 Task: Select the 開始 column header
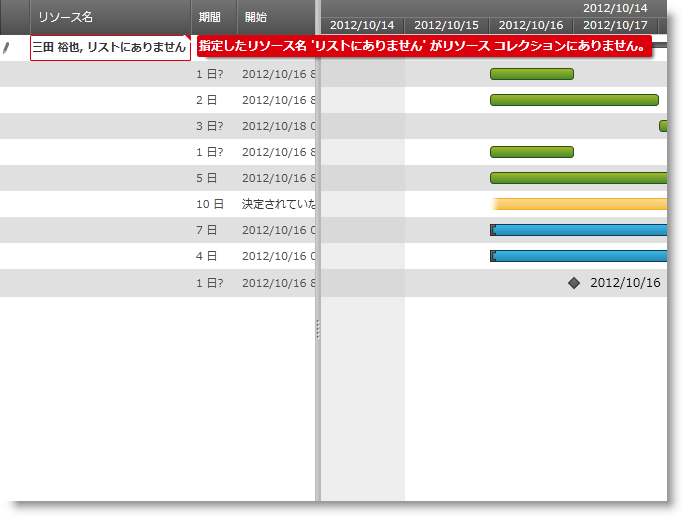(276, 17)
